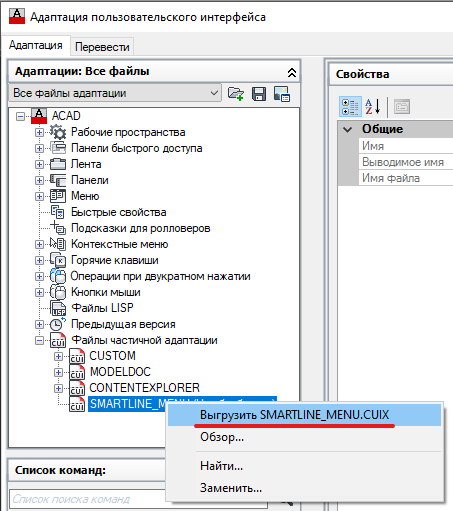Click the AutoCAD logo icon in title bar

pyautogui.click(x=17, y=16)
